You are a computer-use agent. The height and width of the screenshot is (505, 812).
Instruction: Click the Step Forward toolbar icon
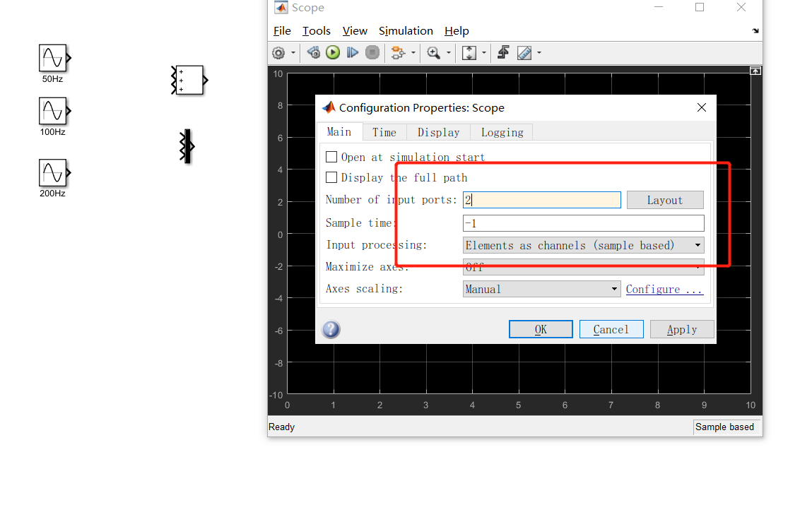(353, 52)
